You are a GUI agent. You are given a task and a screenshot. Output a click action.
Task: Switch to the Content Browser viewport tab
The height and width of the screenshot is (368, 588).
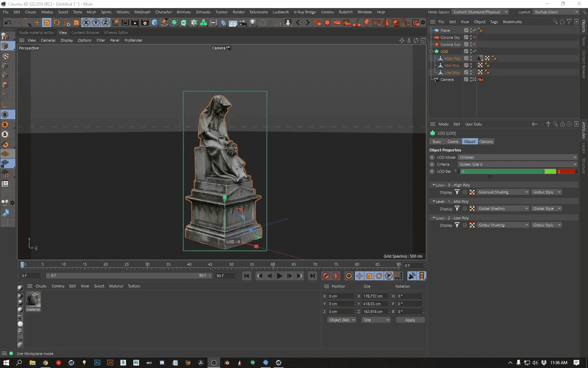pos(85,33)
